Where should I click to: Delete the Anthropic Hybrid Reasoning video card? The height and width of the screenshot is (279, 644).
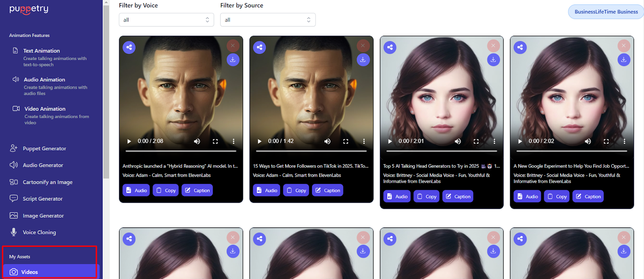click(x=233, y=46)
